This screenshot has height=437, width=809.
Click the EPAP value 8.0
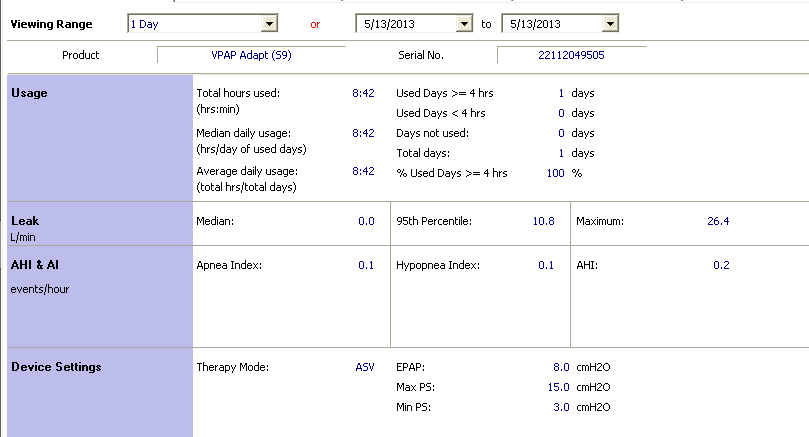561,367
